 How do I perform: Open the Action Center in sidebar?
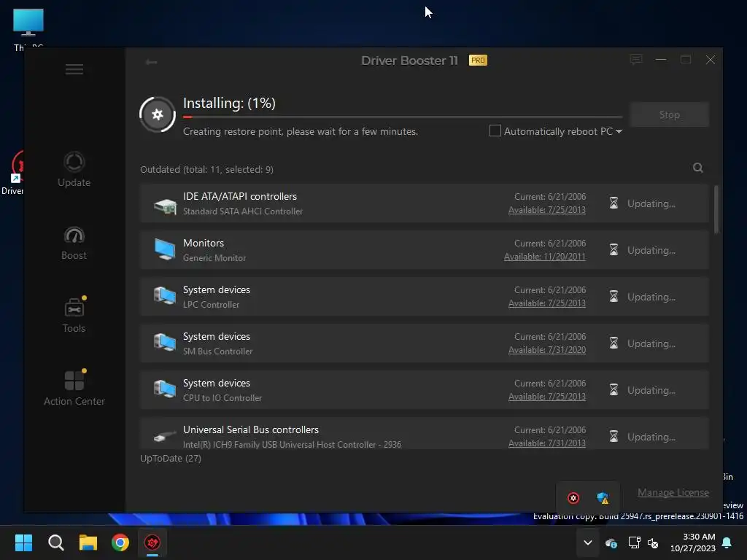74,388
